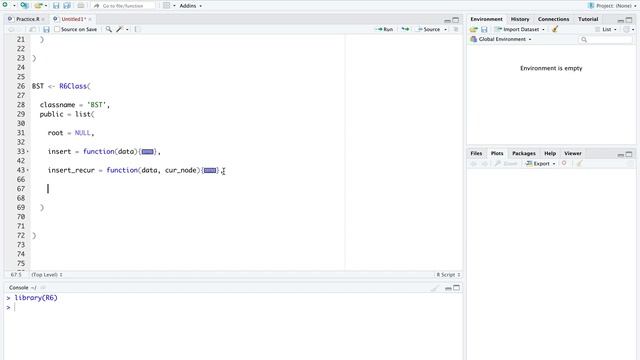Viewport: 640px width, 360px height.
Task: Open find and replace magnifier in the editor
Action: click(109, 29)
